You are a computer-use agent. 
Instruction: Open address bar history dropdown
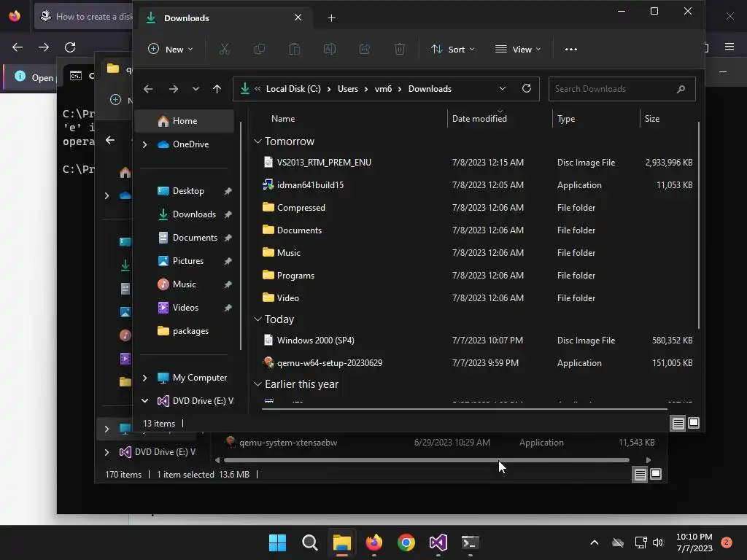point(502,88)
